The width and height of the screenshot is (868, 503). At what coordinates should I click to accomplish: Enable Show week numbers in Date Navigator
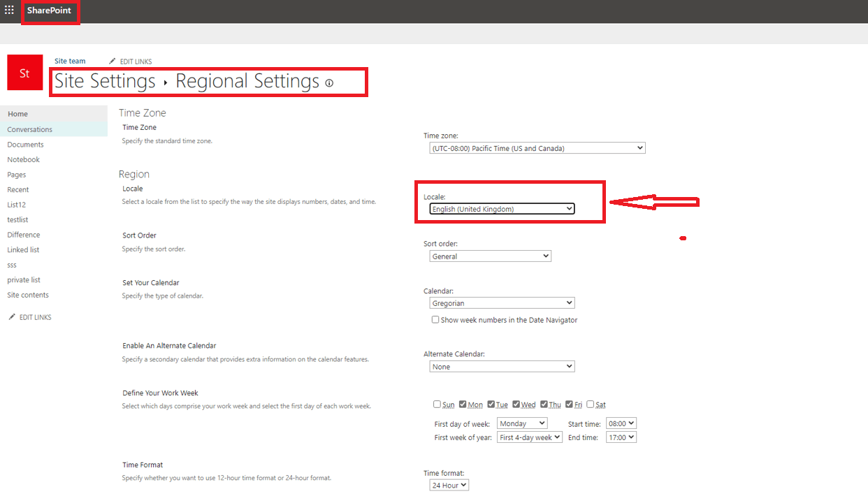pos(435,319)
